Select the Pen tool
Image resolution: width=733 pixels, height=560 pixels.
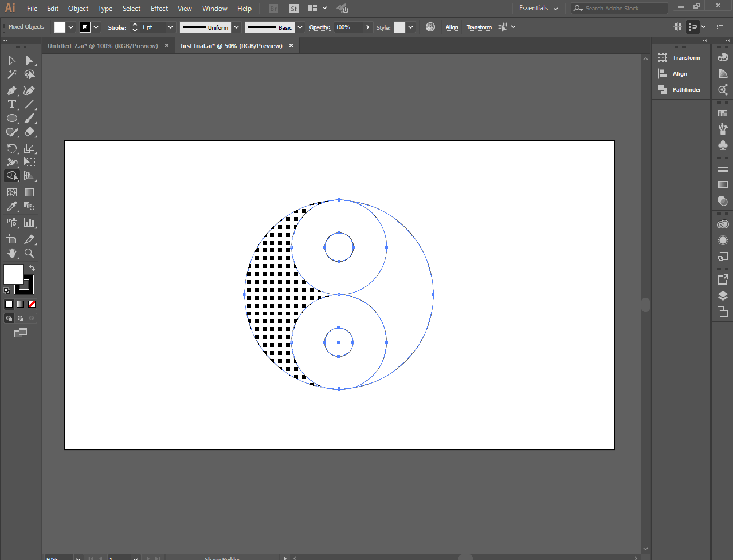12,90
